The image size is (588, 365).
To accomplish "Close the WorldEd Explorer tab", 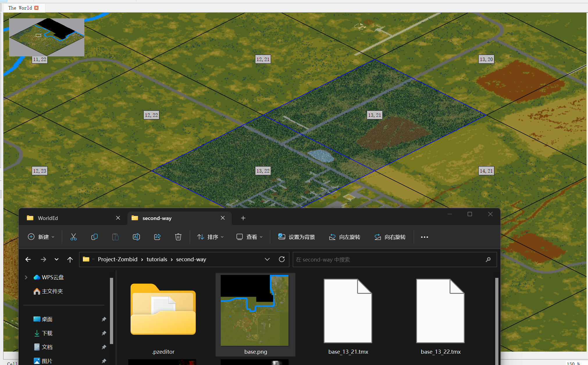I will (118, 218).
